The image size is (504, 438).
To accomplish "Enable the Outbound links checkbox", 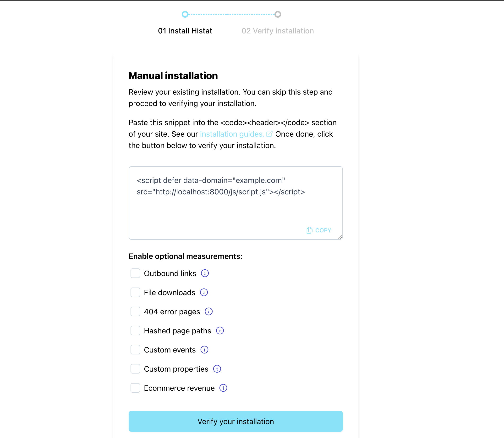I will click(x=135, y=273).
